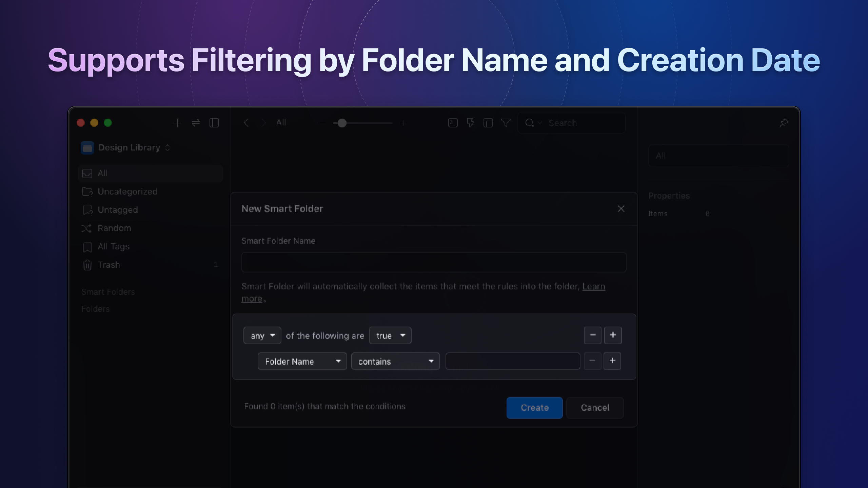Viewport: 868px width, 488px height.
Task: Click the switch library arrows icon
Action: point(196,123)
